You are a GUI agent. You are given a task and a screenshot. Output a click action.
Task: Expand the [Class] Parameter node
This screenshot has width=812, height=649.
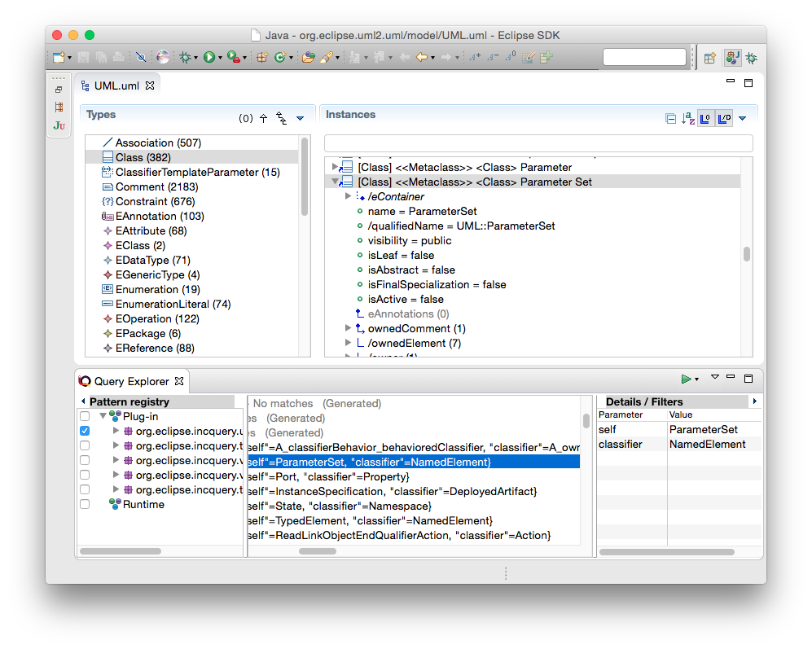(335, 167)
